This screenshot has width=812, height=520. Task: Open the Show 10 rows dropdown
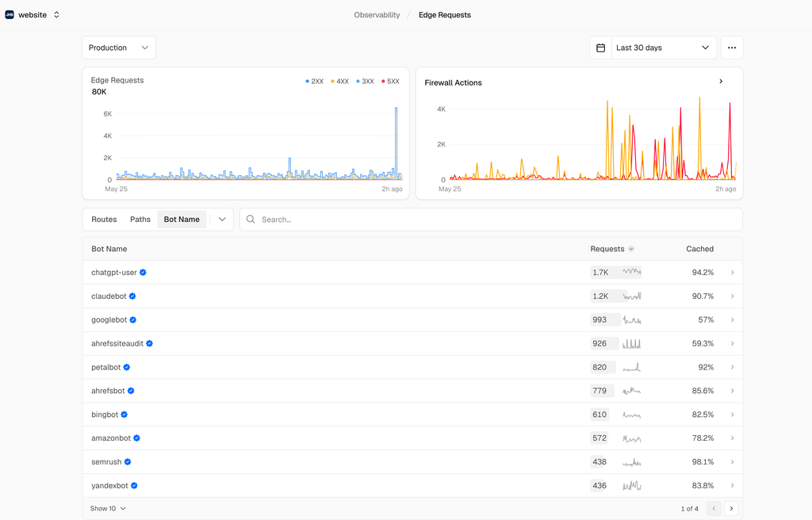click(x=108, y=509)
